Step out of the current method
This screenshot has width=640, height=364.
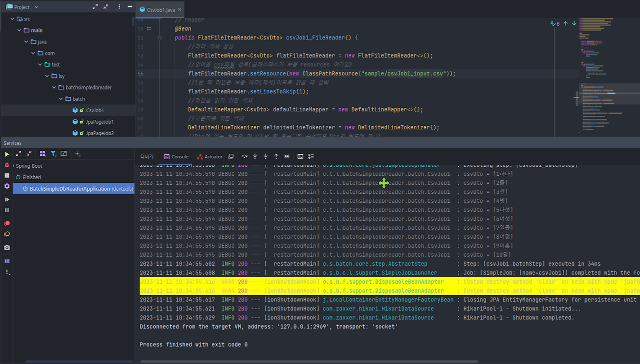(276, 156)
